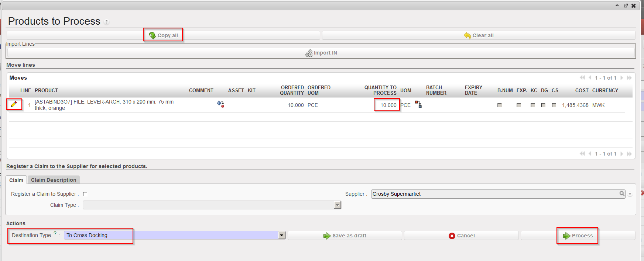Expand the Destination Type dropdown
Image resolution: width=644 pixels, height=261 pixels.
(x=282, y=235)
